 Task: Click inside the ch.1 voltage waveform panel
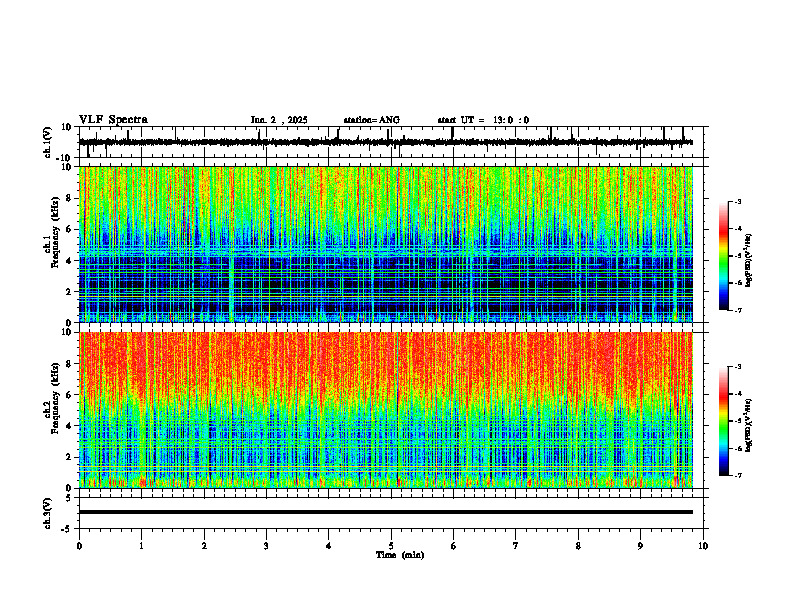coord(393,142)
